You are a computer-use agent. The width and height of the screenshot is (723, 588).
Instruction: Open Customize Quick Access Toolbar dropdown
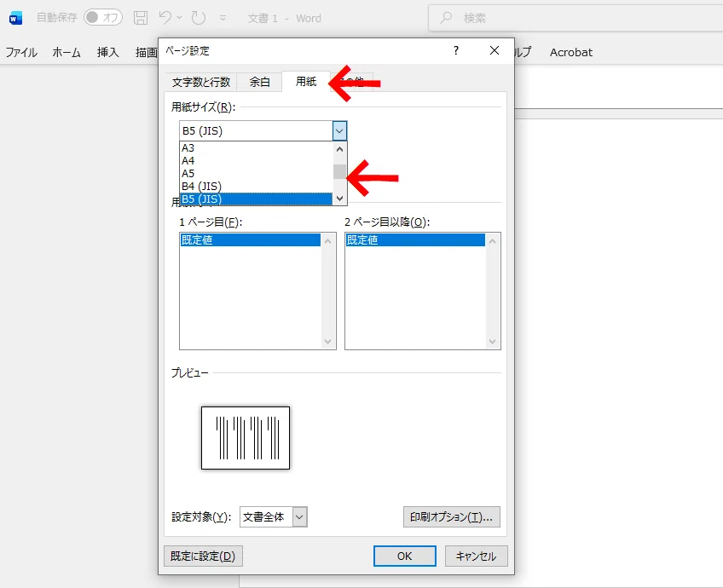223,18
